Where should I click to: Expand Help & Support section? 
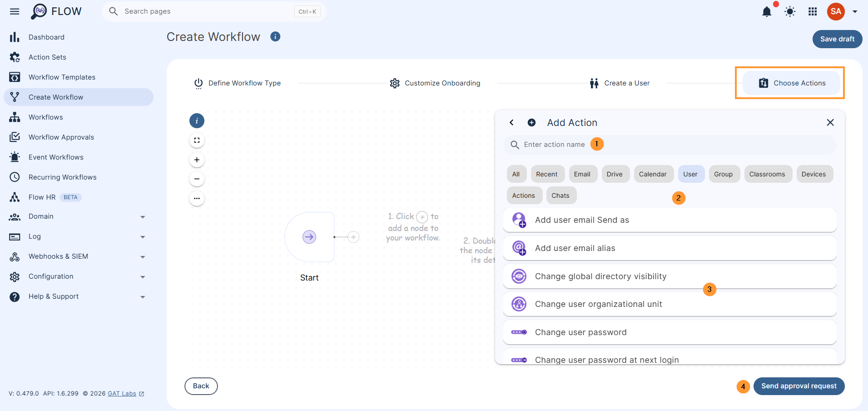(79, 296)
